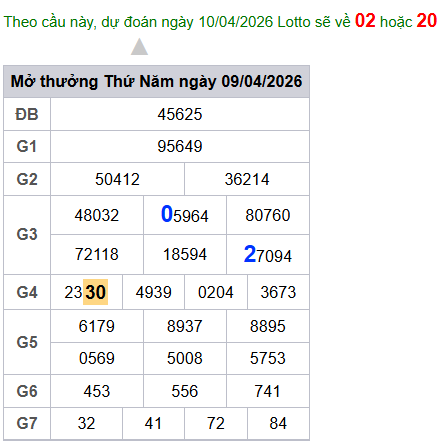Click the G5 row label
This screenshot has height=446, width=440.
coord(27,342)
